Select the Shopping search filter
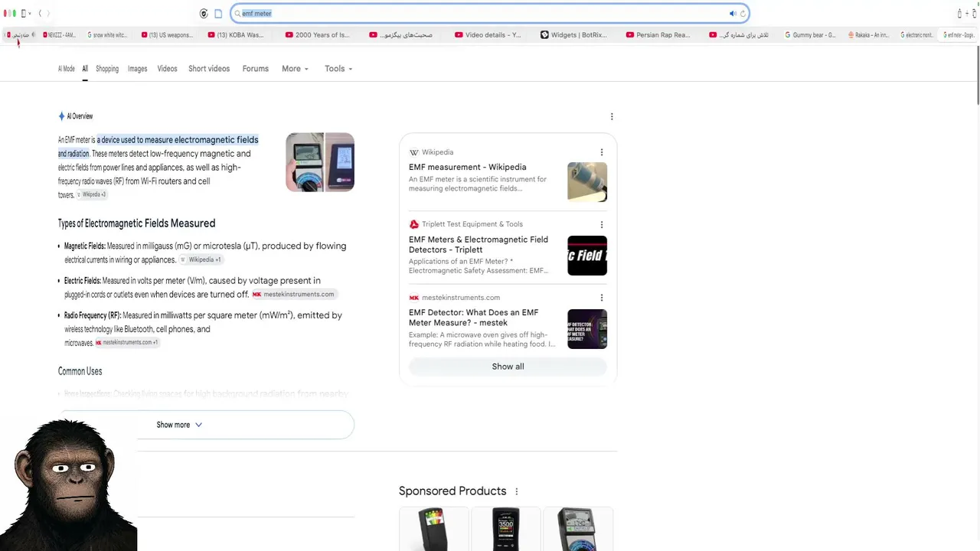 pyautogui.click(x=107, y=69)
